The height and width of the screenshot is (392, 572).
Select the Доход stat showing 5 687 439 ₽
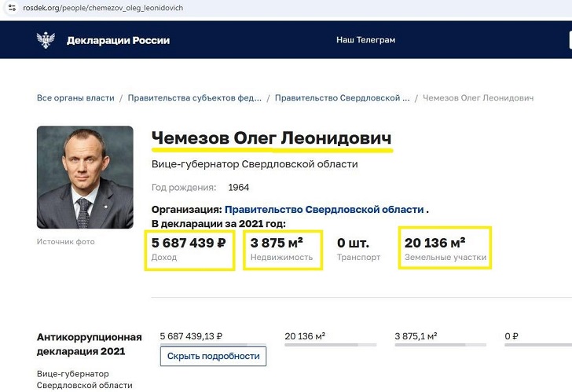tap(189, 249)
